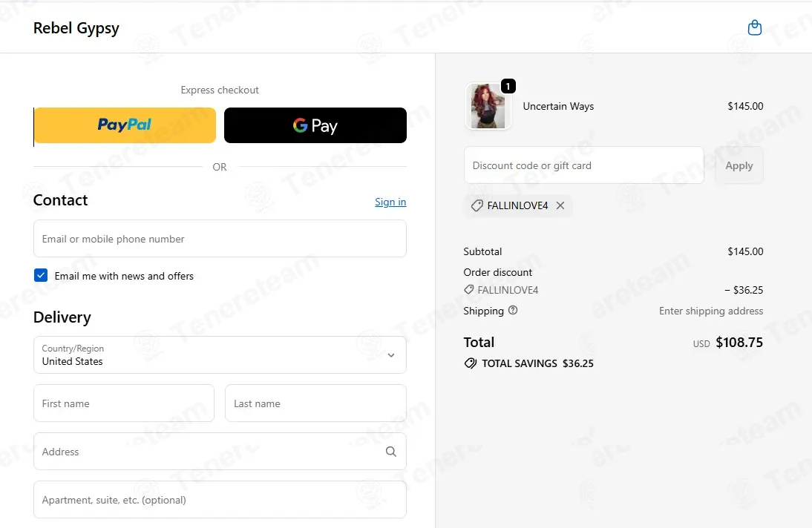The image size is (812, 528).
Task: Click the Uncertain Ways product thumbnail
Action: click(488, 106)
